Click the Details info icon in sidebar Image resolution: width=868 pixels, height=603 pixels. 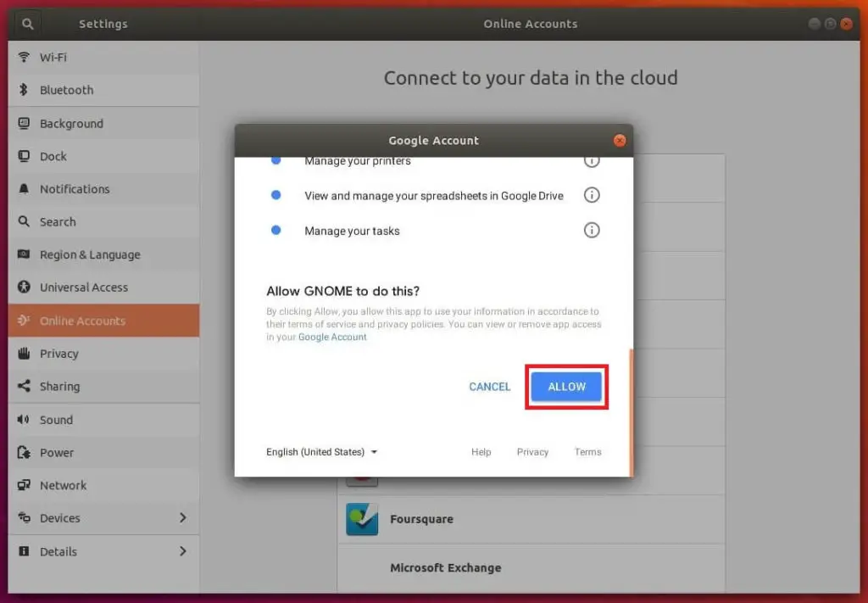click(x=24, y=551)
